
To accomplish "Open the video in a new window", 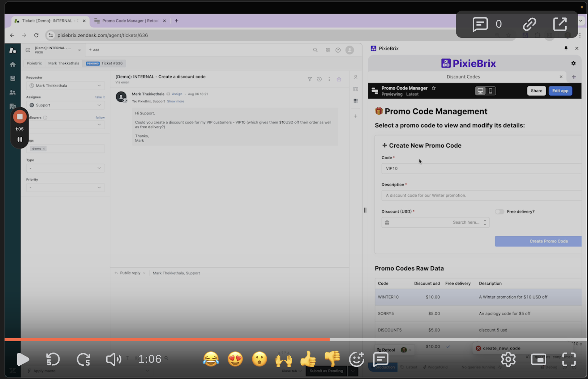I will coord(560,24).
